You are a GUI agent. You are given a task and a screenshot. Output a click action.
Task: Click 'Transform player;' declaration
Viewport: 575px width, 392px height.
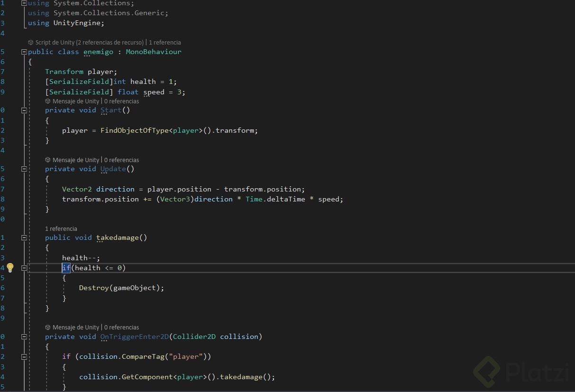click(x=81, y=72)
